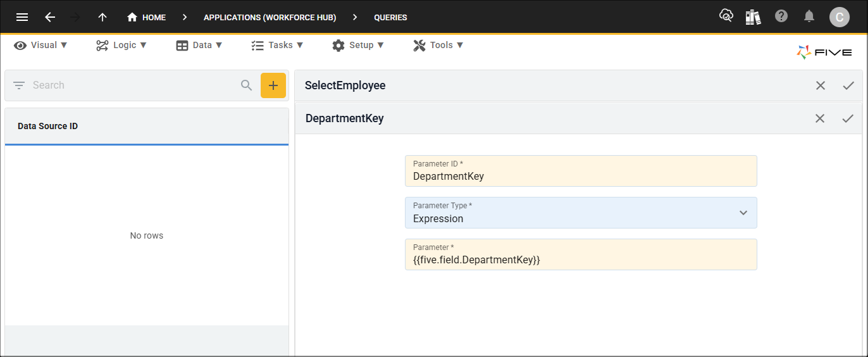
Task: Cancel the SelectEmployee form with X
Action: [x=821, y=85]
